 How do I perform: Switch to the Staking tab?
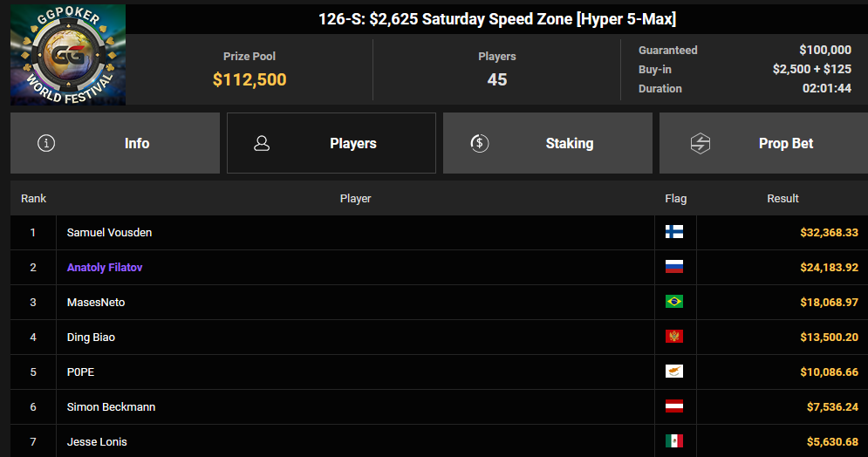coord(548,143)
